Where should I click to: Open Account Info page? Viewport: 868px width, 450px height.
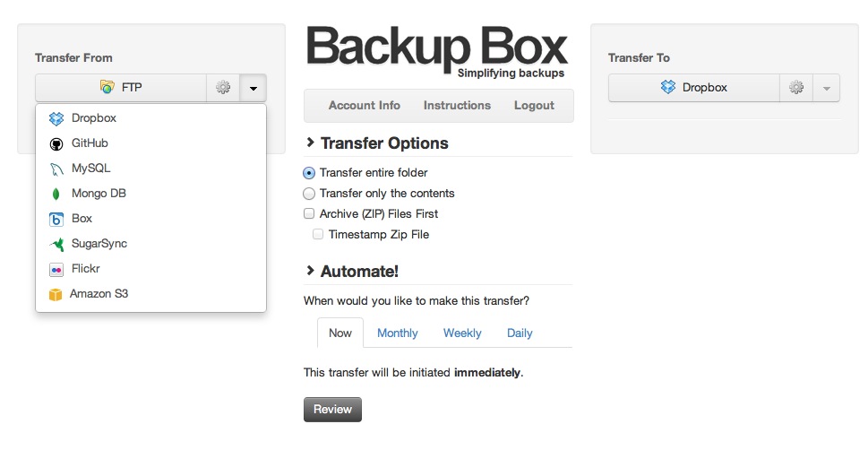click(365, 105)
